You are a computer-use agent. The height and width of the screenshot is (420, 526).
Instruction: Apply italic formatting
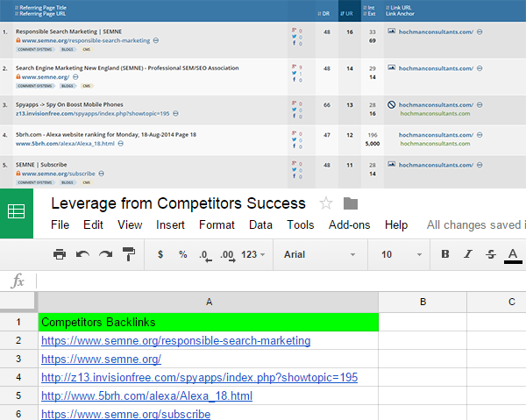click(468, 254)
